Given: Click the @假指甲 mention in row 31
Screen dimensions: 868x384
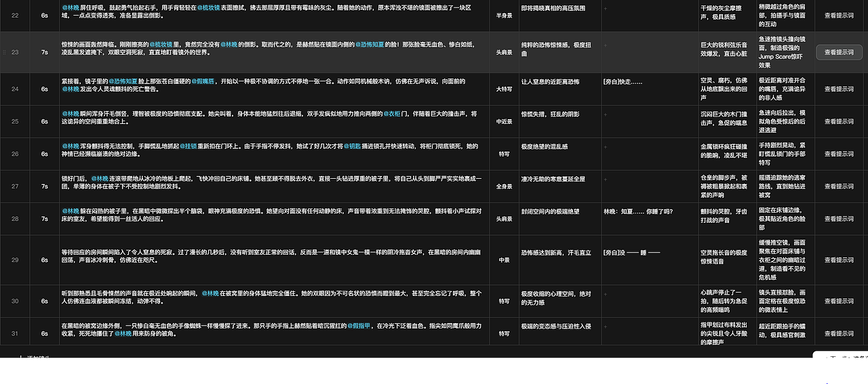Looking at the screenshot, I should tap(360, 326).
